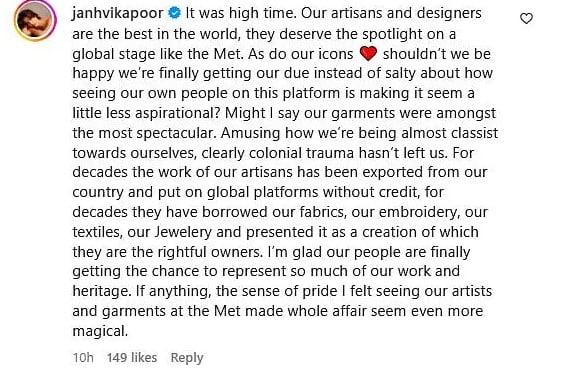
Task: Click the word "Jewelery" in the comment
Action: [183, 232]
